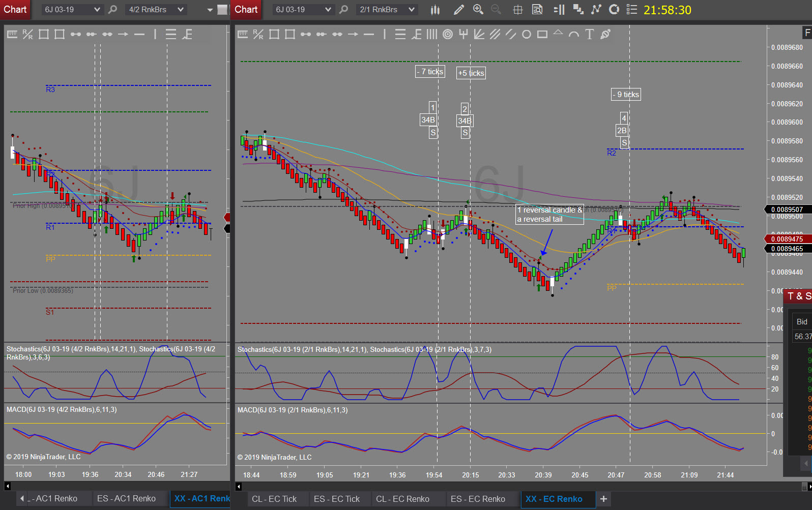
Task: Select four-vertical-lines time tool
Action: [x=432, y=34]
